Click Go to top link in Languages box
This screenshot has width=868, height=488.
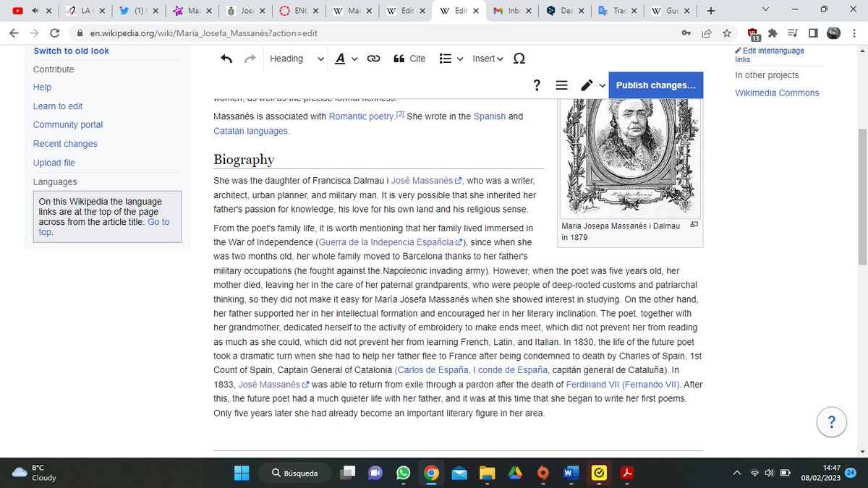click(158, 222)
